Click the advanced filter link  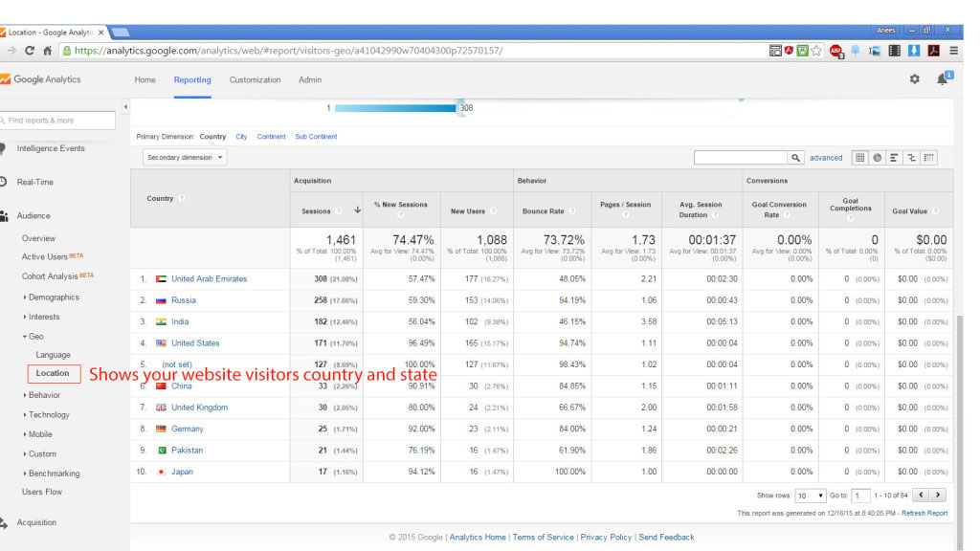[x=826, y=158]
